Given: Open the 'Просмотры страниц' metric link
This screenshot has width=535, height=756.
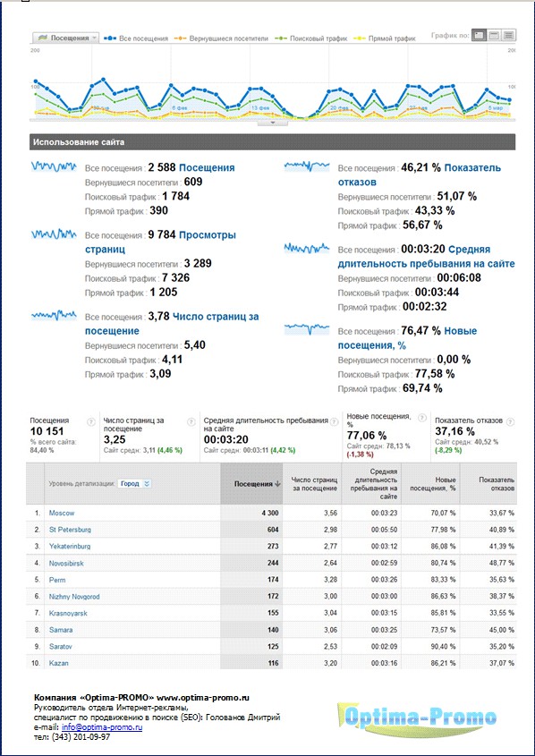Looking at the screenshot, I should (x=160, y=242).
